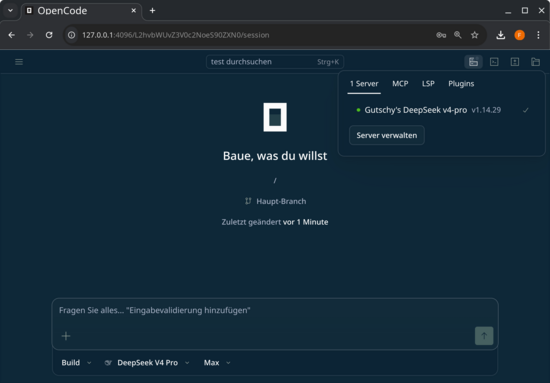
Task: Click into the Fragen Sie alles prompt field
Action: click(275, 310)
